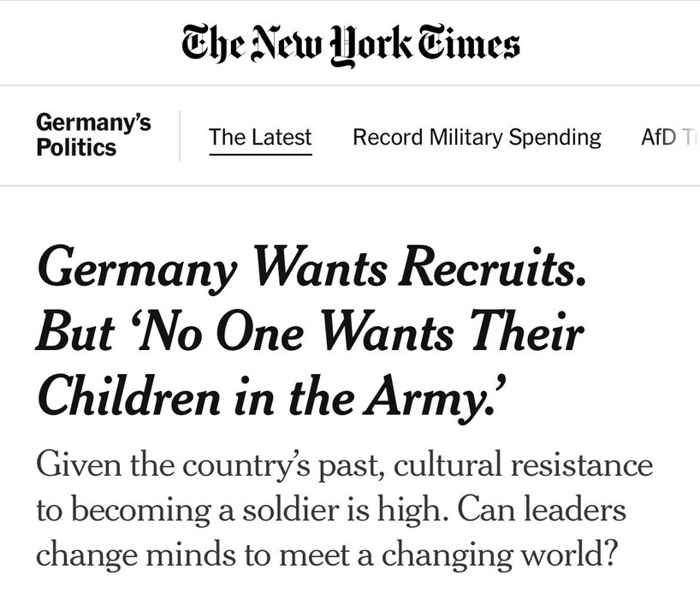Click the word 'Politics' in section label
Screen dimensions: 700x599
[x=76, y=147]
